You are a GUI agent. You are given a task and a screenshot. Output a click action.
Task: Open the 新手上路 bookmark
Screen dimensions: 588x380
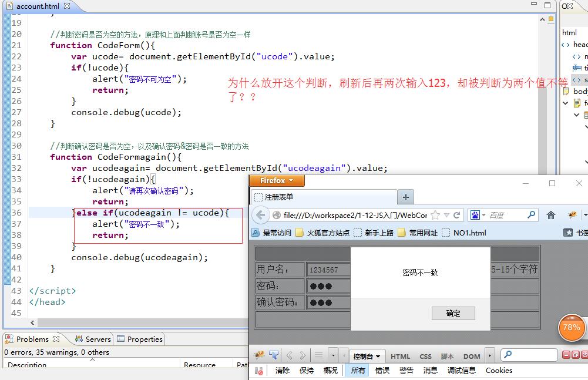click(x=374, y=233)
